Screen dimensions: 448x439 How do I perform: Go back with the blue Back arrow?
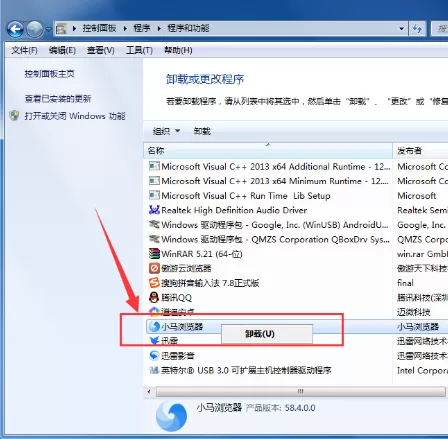[x=16, y=29]
